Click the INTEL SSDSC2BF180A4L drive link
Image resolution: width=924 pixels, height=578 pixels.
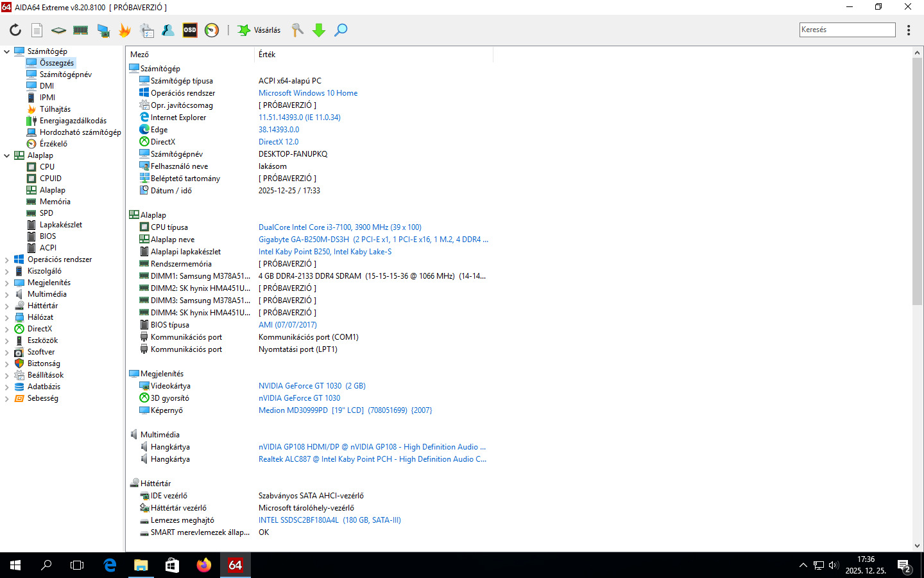[x=330, y=520]
